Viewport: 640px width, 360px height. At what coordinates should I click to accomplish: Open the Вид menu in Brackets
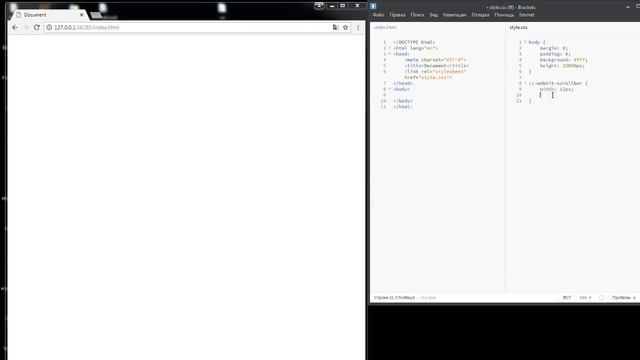pyautogui.click(x=433, y=15)
